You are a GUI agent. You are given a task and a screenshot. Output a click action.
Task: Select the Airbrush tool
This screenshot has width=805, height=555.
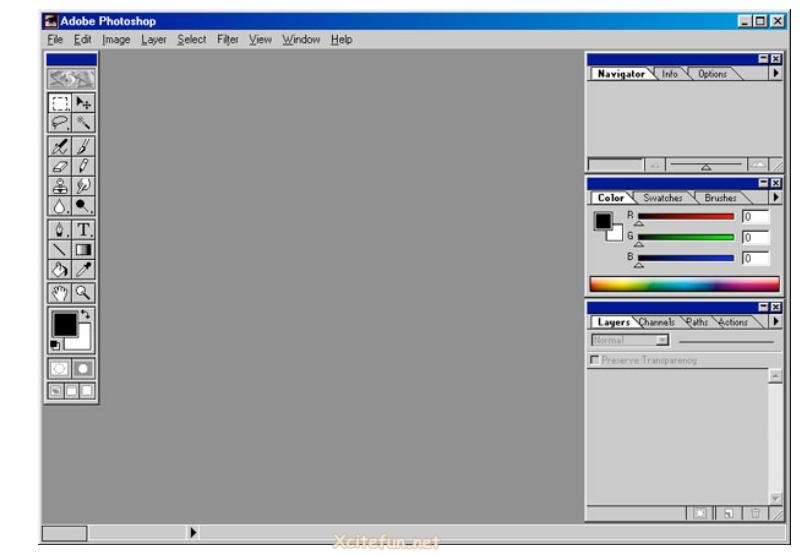click(60, 146)
